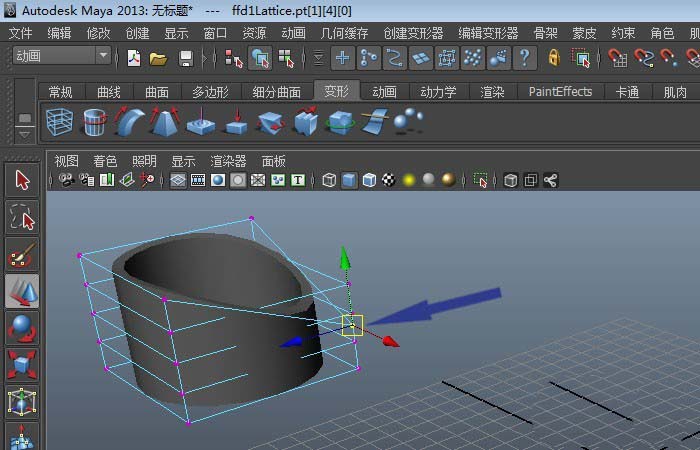The height and width of the screenshot is (450, 700).
Task: Toggle X-ray display cube icon
Action: [511, 180]
